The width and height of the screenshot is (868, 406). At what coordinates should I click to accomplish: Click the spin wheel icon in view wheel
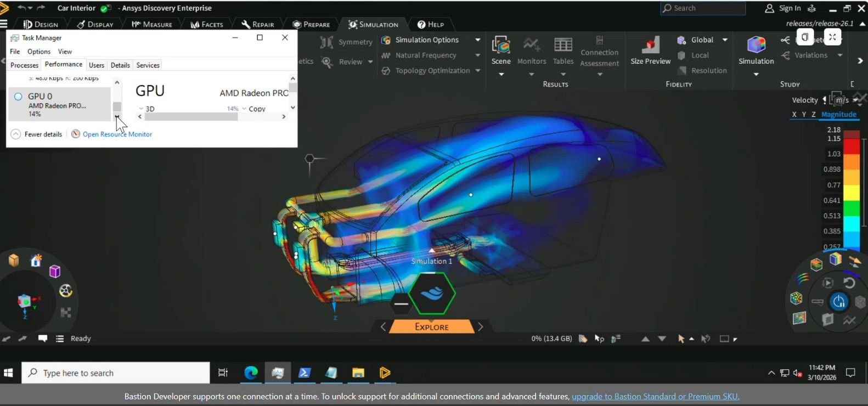(x=66, y=291)
